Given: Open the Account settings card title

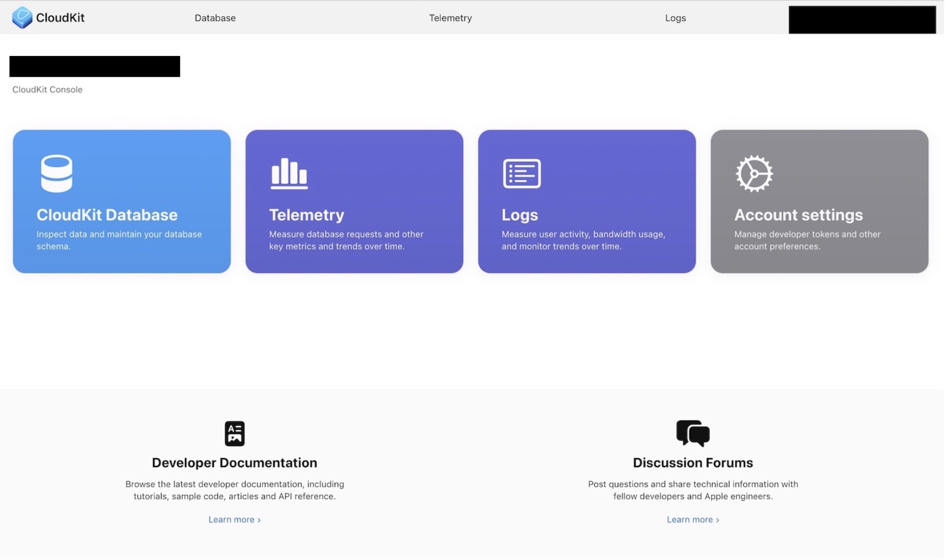Looking at the screenshot, I should (799, 215).
